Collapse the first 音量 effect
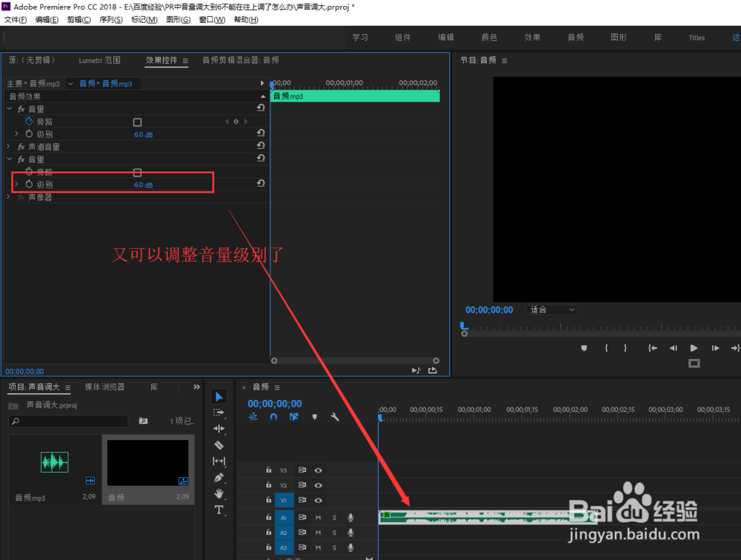The image size is (741, 560). click(10, 109)
